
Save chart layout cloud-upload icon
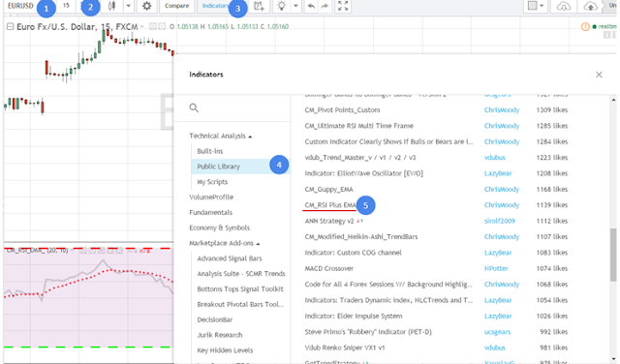coord(590,6)
